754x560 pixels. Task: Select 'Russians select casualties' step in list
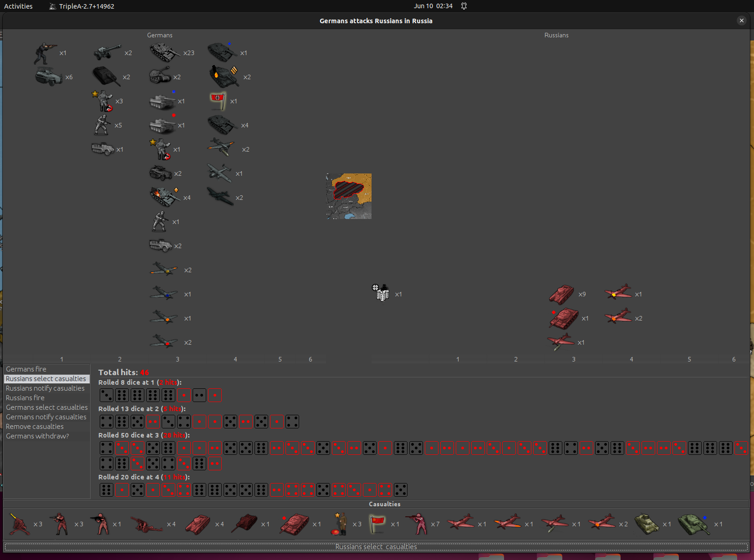click(46, 379)
